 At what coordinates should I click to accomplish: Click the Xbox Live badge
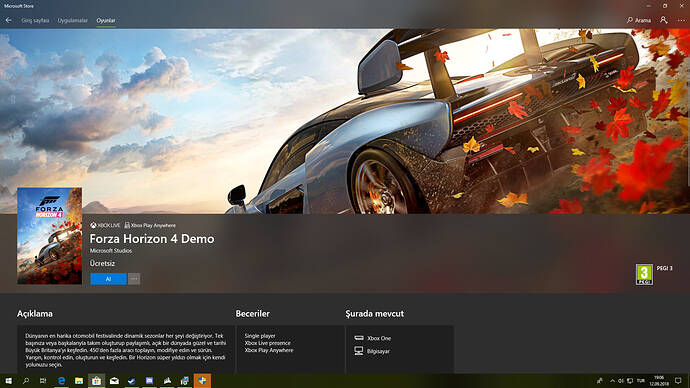tap(105, 225)
